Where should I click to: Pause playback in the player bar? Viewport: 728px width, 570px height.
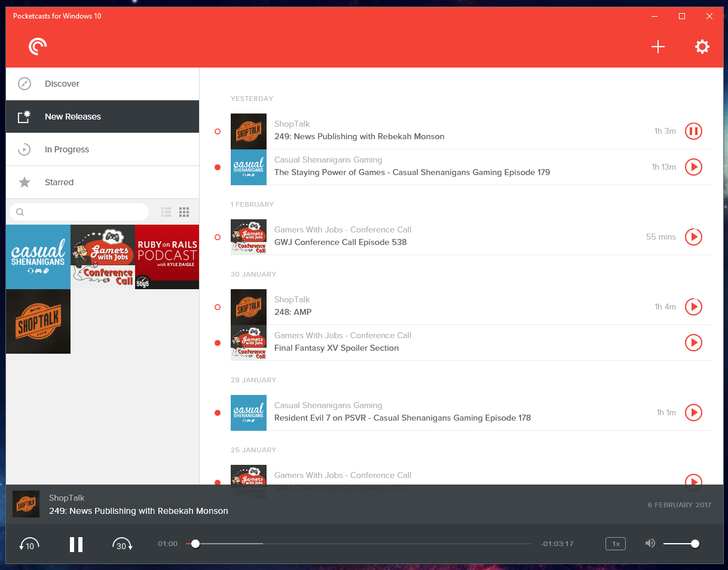coord(76,544)
